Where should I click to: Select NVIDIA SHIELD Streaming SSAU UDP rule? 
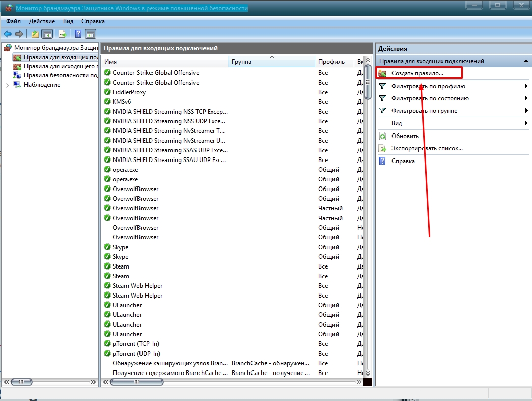(233, 160)
